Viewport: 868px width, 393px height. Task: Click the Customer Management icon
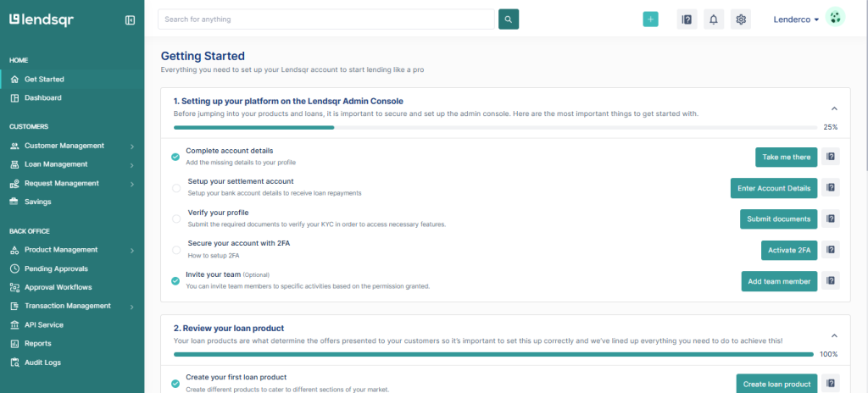14,146
